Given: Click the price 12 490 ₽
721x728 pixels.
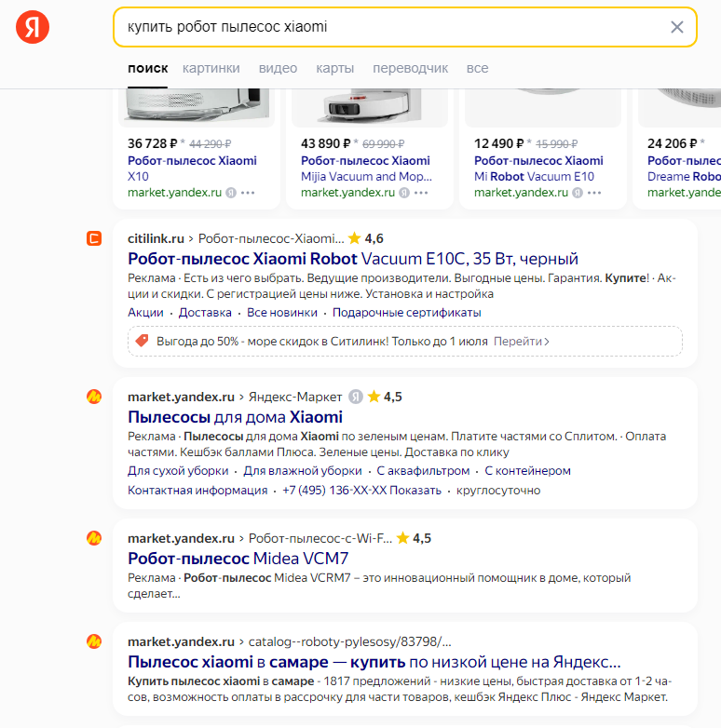Looking at the screenshot, I should coord(498,144).
